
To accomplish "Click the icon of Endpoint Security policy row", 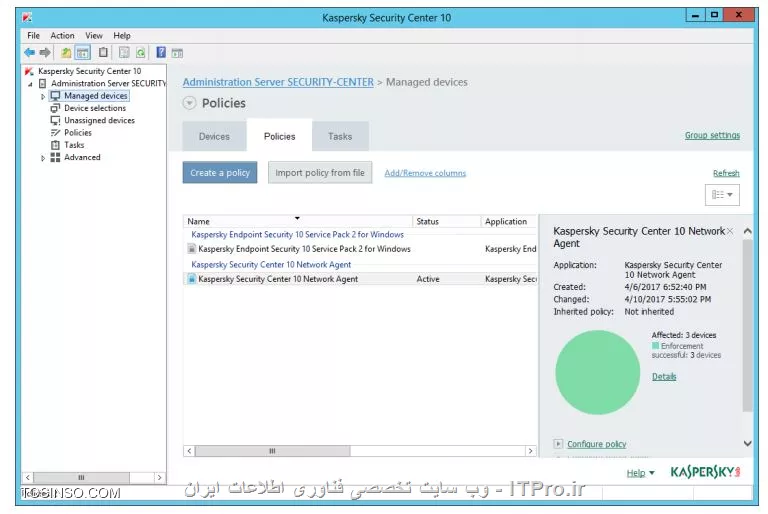I will tap(192, 248).
